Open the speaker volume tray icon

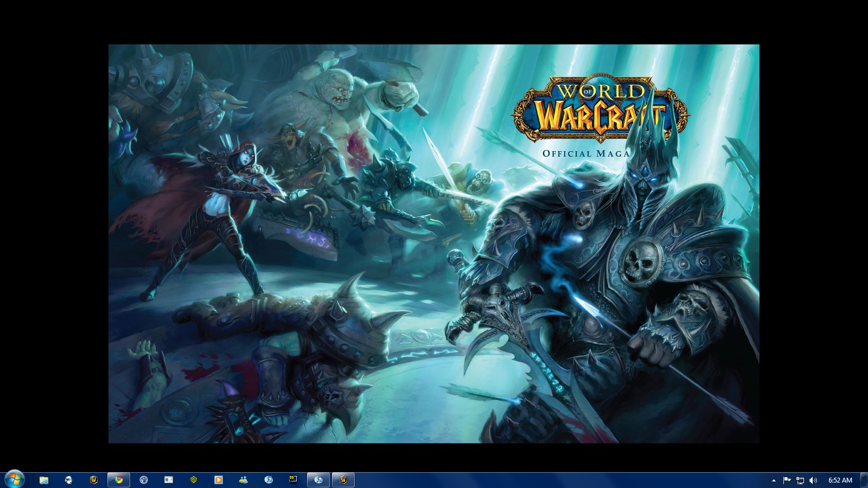click(813, 480)
